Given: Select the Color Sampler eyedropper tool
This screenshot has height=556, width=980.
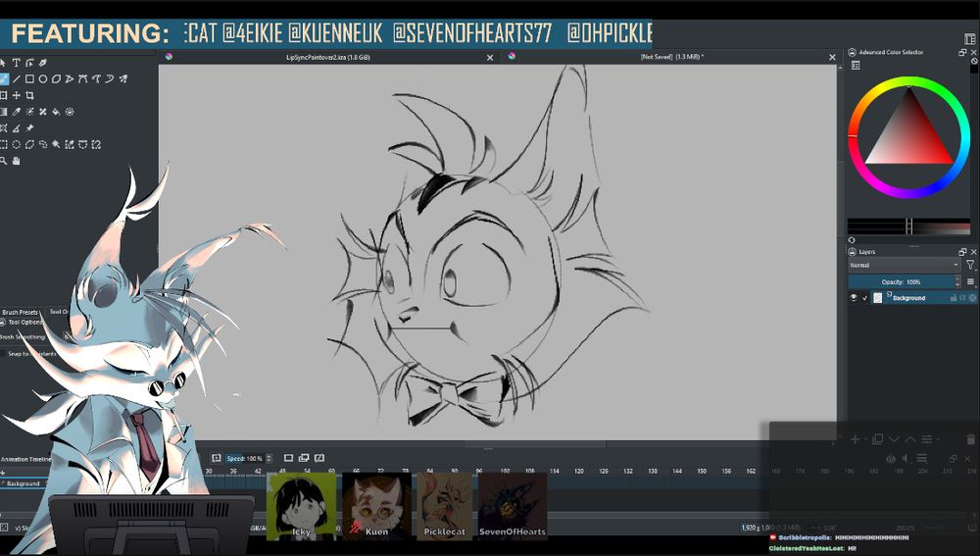Looking at the screenshot, I should (x=17, y=112).
